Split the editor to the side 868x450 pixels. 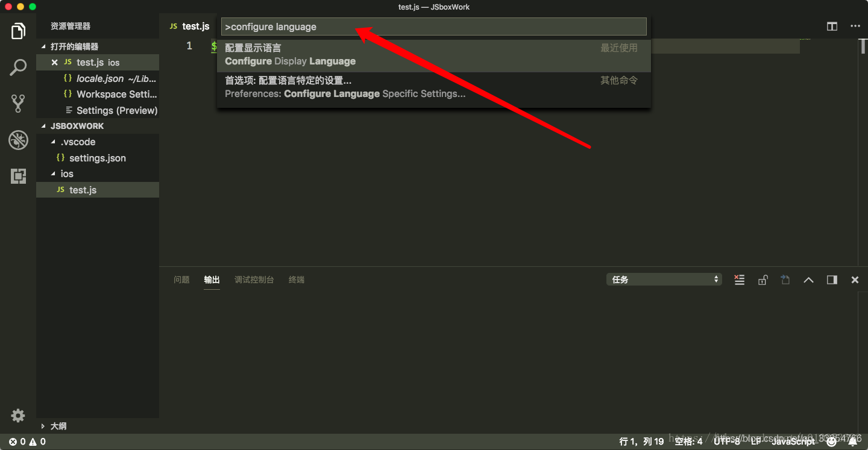(832, 27)
